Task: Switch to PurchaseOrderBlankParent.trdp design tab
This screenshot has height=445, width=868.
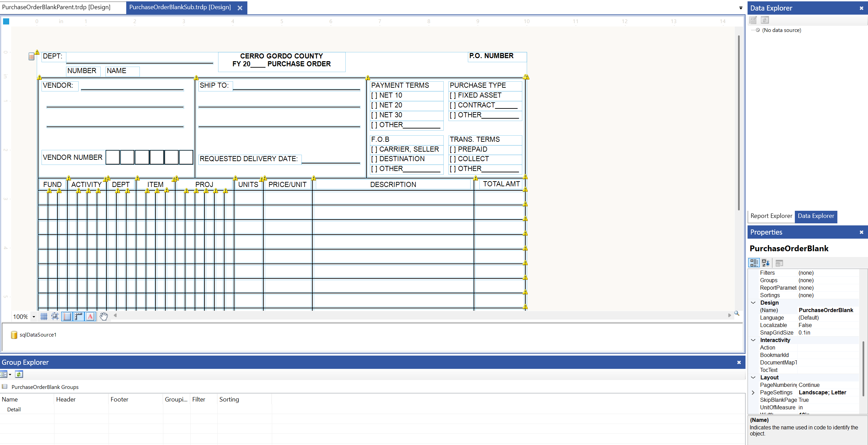Action: coord(56,7)
